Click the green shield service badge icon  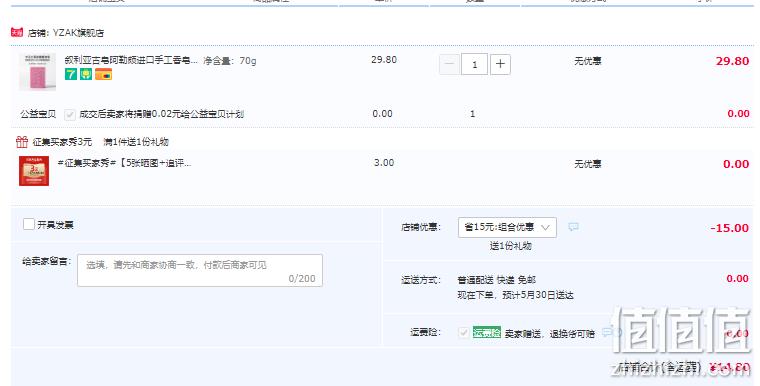[x=86, y=74]
